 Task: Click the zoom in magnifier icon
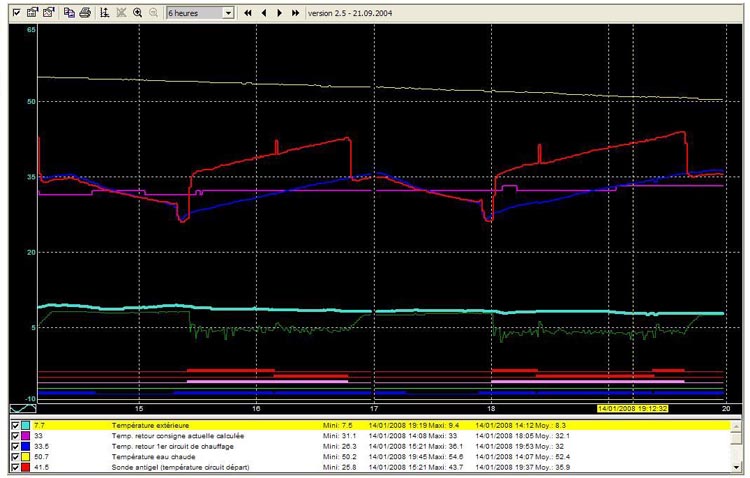[137, 13]
